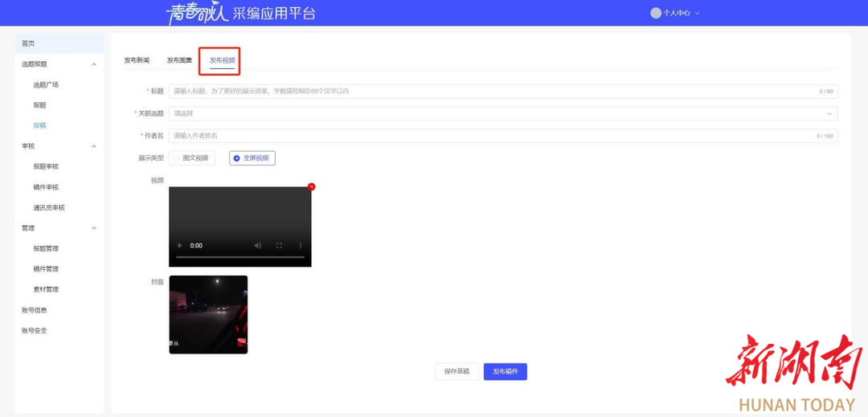Open 选题广场 in the sidebar

pyautogui.click(x=46, y=84)
